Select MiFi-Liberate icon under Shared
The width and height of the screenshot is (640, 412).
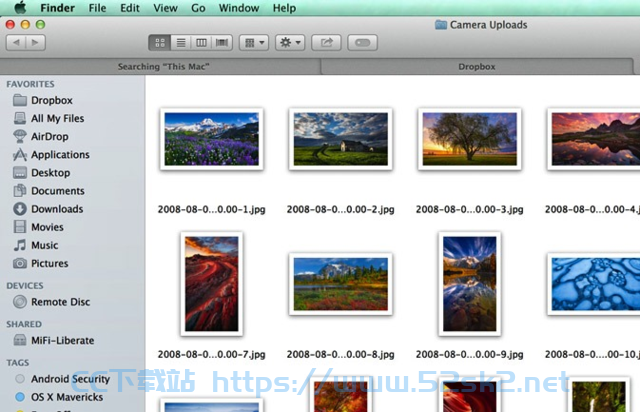click(20, 340)
